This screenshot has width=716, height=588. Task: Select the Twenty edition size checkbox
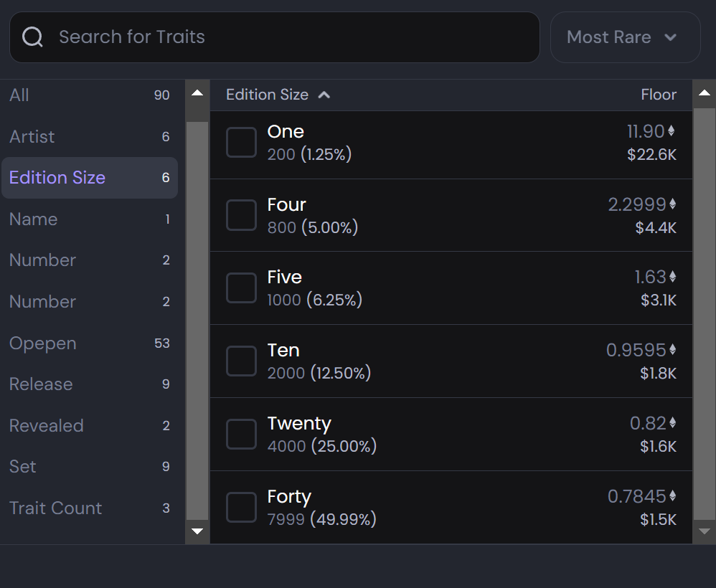(x=241, y=434)
